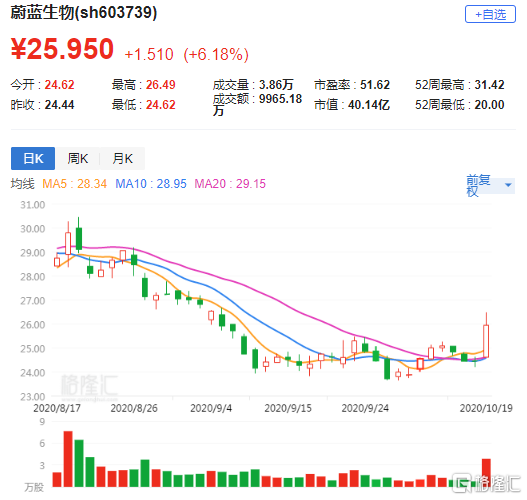Click the 2020/9/15 date axis label

coord(288,408)
